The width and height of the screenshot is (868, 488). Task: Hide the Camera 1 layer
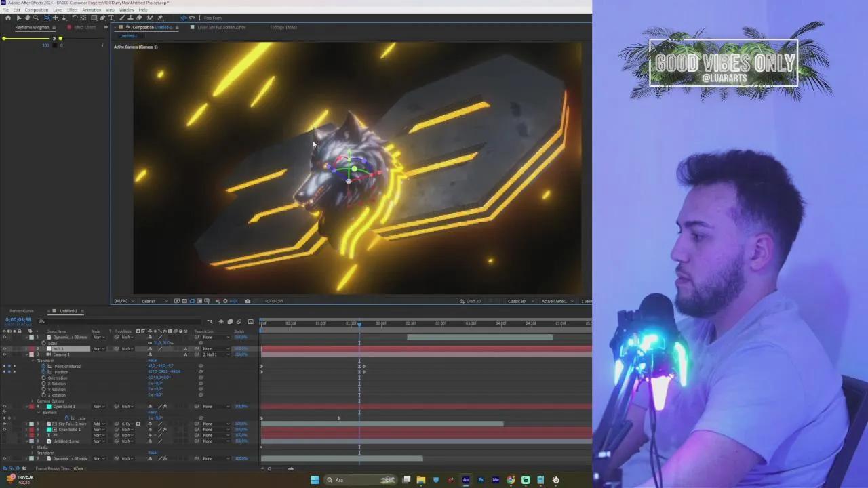click(4, 354)
